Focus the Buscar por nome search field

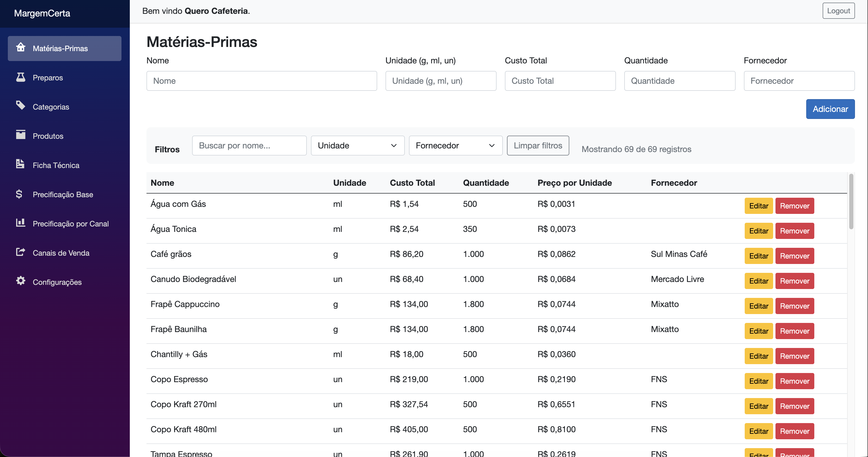(249, 145)
